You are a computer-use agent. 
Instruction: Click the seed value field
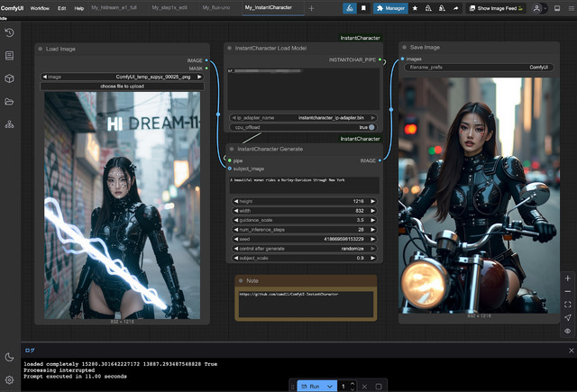click(x=305, y=239)
